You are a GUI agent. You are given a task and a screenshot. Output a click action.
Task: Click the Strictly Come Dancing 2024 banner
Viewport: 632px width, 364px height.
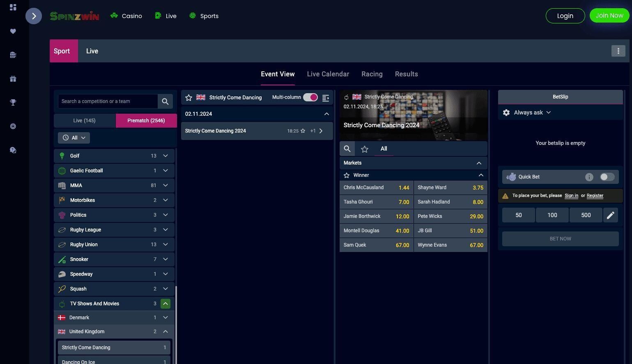pyautogui.click(x=414, y=115)
